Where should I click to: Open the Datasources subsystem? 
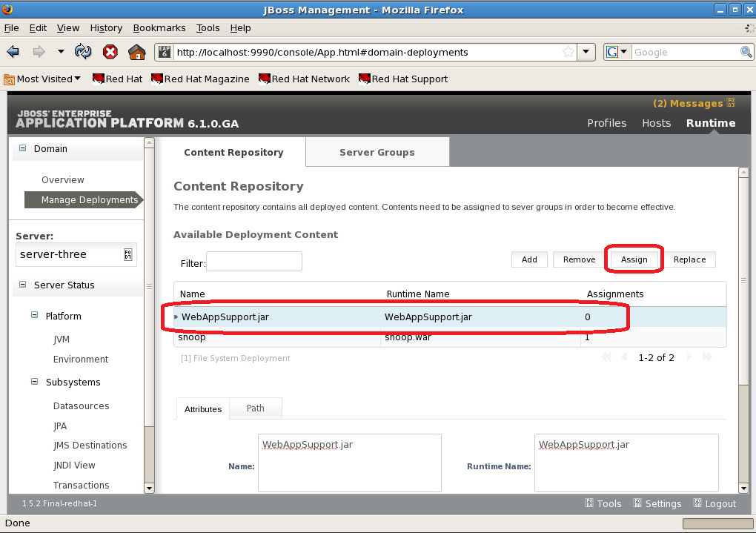click(81, 406)
